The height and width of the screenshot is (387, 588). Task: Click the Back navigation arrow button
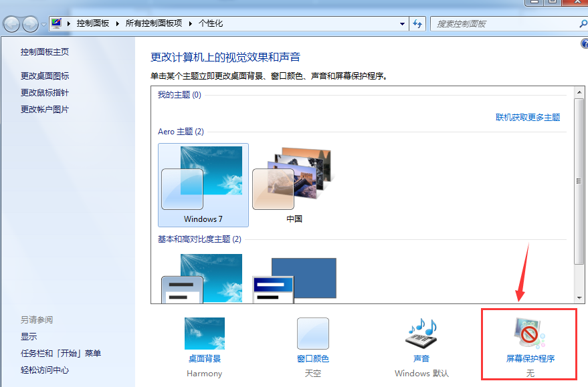[11, 24]
